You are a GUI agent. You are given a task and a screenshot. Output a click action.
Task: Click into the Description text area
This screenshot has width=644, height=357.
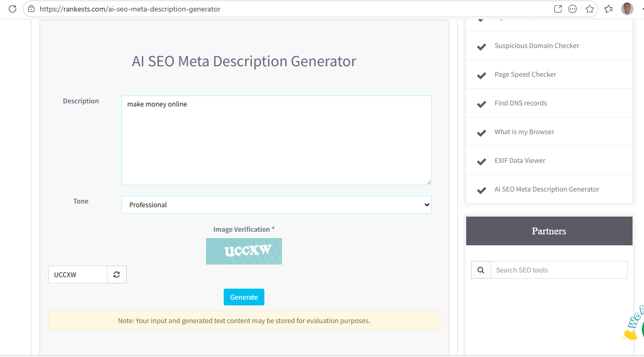pos(276,140)
